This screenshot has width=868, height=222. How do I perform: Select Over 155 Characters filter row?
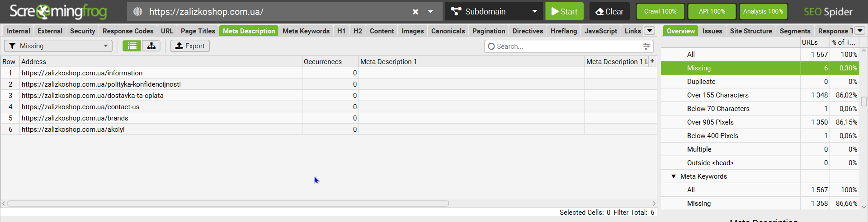click(759, 95)
